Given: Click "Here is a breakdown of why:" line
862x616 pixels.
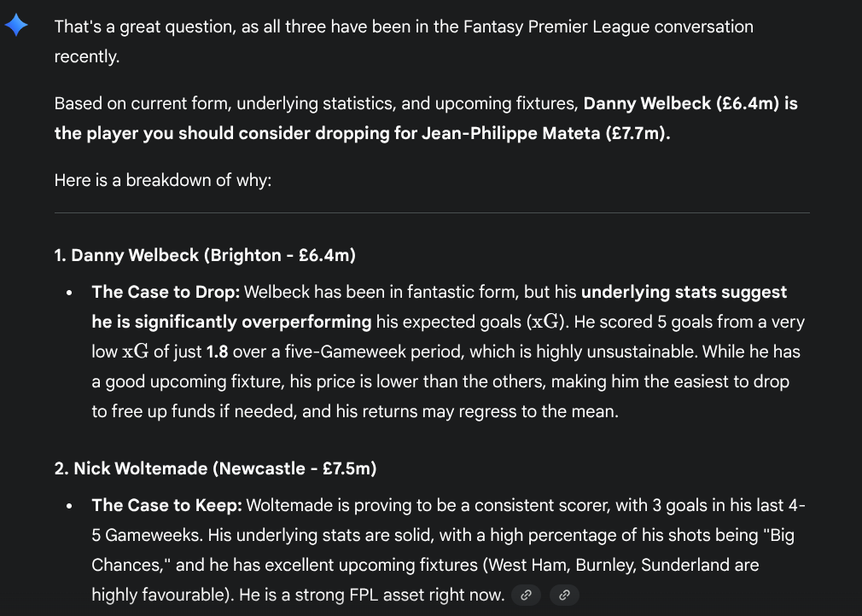Looking at the screenshot, I should [162, 180].
